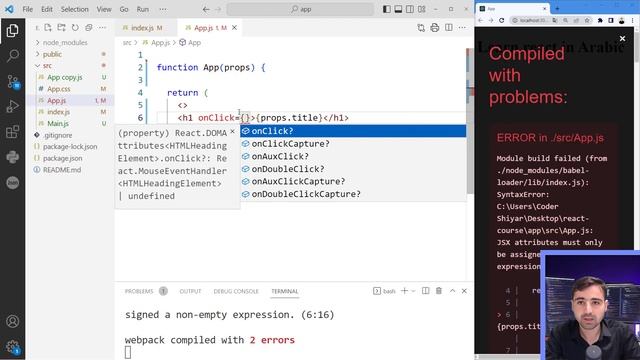The height and width of the screenshot is (360, 640).
Task: Open the Extensions view
Action: click(x=12, y=131)
